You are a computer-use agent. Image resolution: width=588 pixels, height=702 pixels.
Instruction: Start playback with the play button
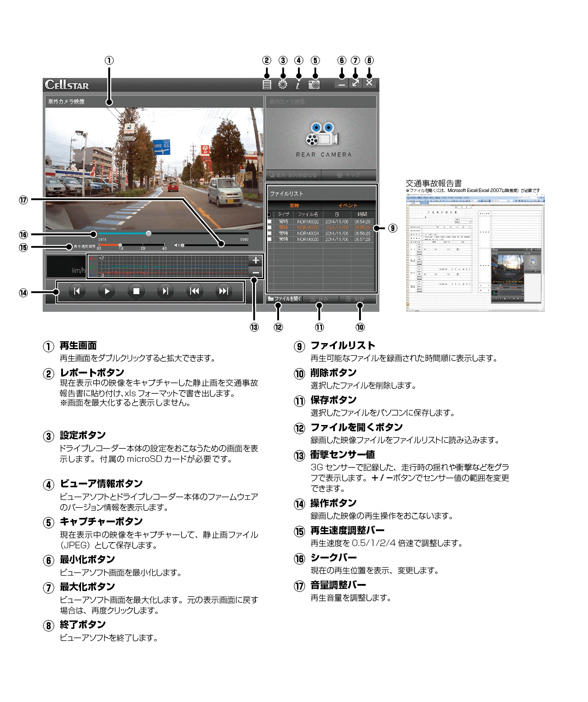[x=107, y=291]
